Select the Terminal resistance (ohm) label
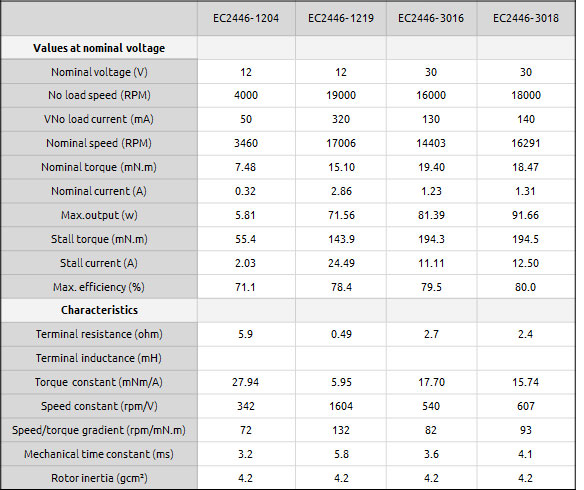 [x=99, y=334]
